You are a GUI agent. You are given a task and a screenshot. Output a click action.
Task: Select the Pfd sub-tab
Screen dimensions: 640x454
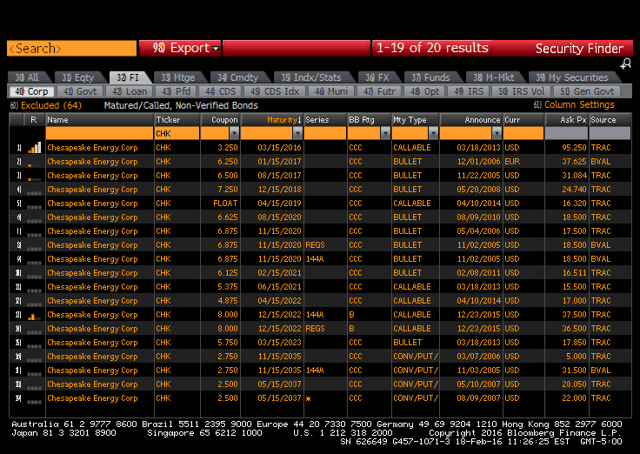click(x=176, y=91)
